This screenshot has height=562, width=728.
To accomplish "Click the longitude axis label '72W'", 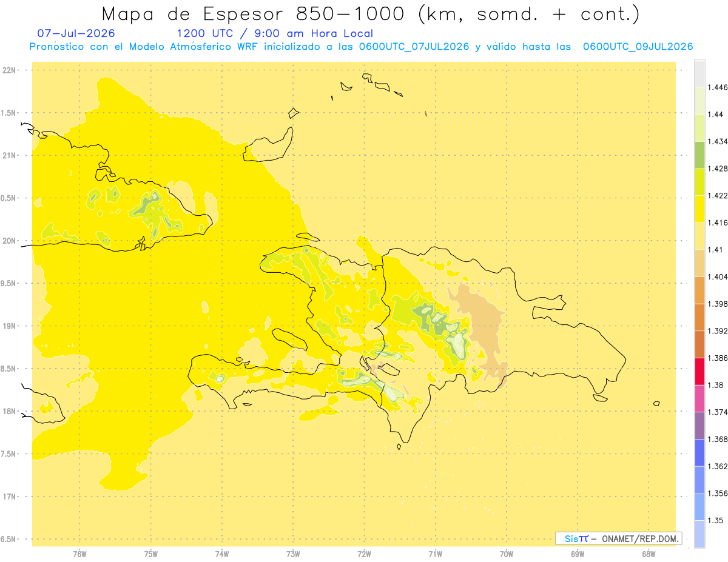I will pos(364,554).
